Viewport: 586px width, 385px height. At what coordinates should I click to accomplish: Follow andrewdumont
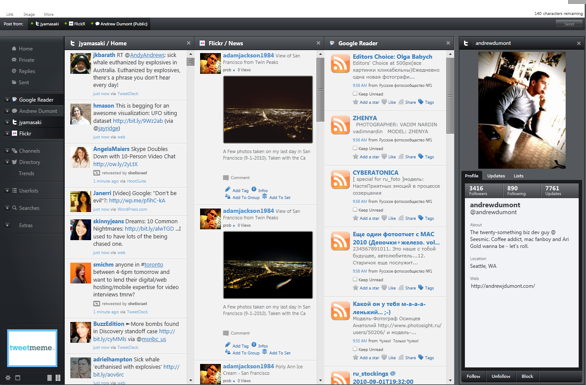pyautogui.click(x=473, y=376)
